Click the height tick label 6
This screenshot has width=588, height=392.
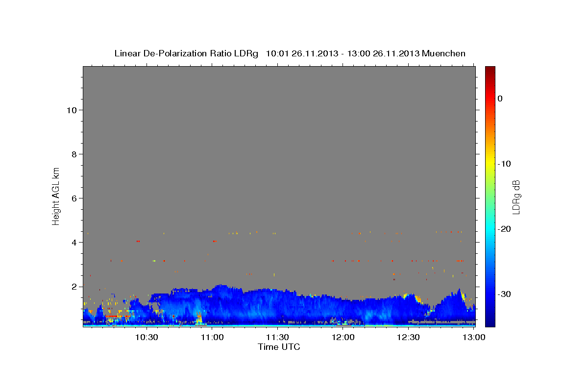point(73,198)
